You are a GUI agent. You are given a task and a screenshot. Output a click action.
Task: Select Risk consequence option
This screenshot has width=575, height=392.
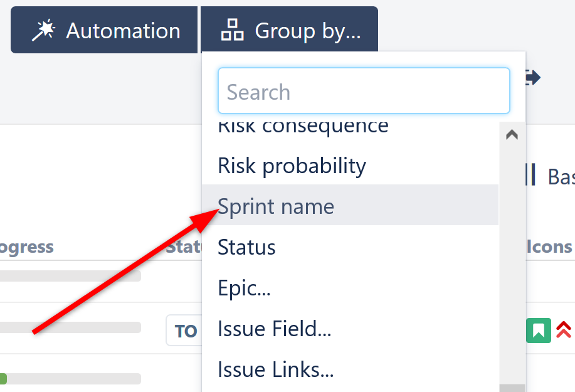point(303,125)
